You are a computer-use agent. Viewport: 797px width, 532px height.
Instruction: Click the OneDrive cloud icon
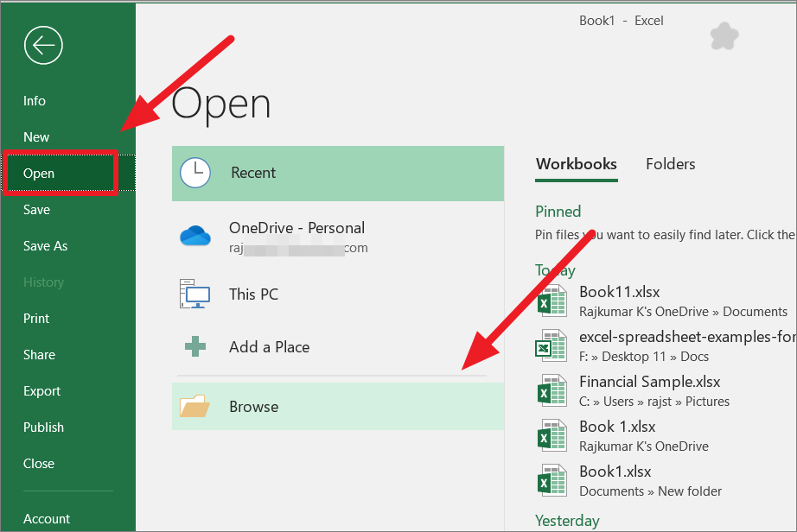[195, 236]
